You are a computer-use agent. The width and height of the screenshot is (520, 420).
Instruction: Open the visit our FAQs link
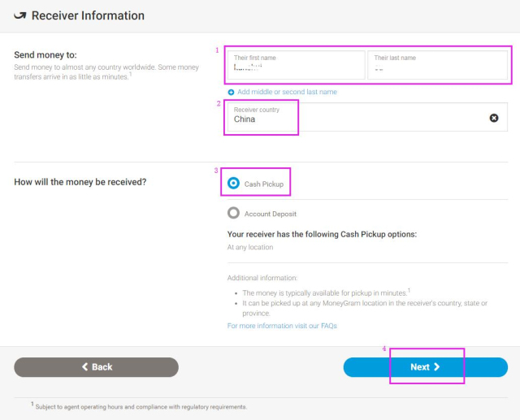pos(282,326)
